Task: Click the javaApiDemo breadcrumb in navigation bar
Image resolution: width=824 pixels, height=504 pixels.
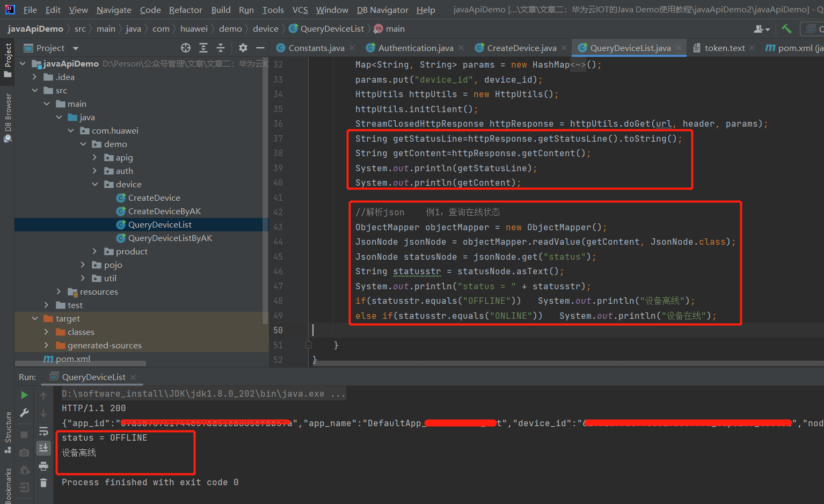Action: pyautogui.click(x=35, y=28)
